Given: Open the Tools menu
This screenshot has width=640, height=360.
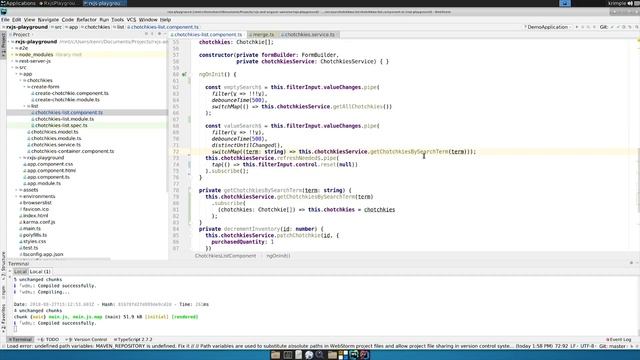Looking at the screenshot, I should tap(117, 20).
